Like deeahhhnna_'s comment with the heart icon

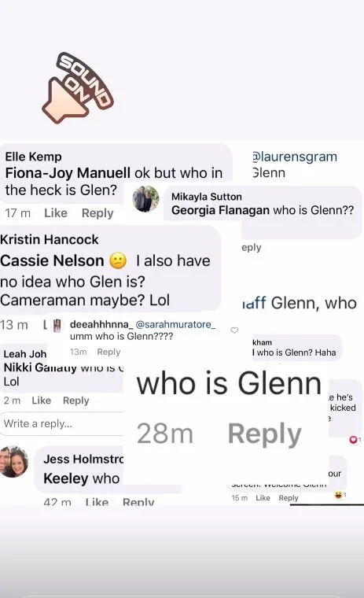[x=234, y=330]
